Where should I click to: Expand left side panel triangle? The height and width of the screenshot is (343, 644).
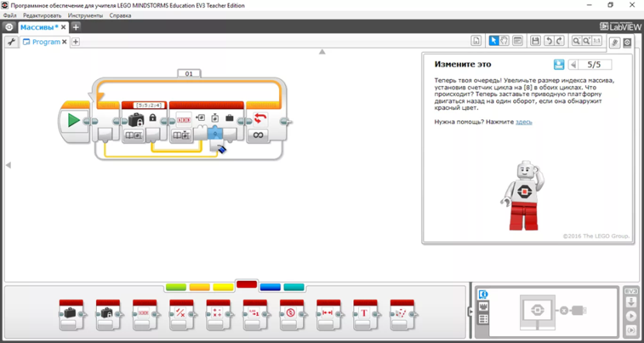point(8,165)
